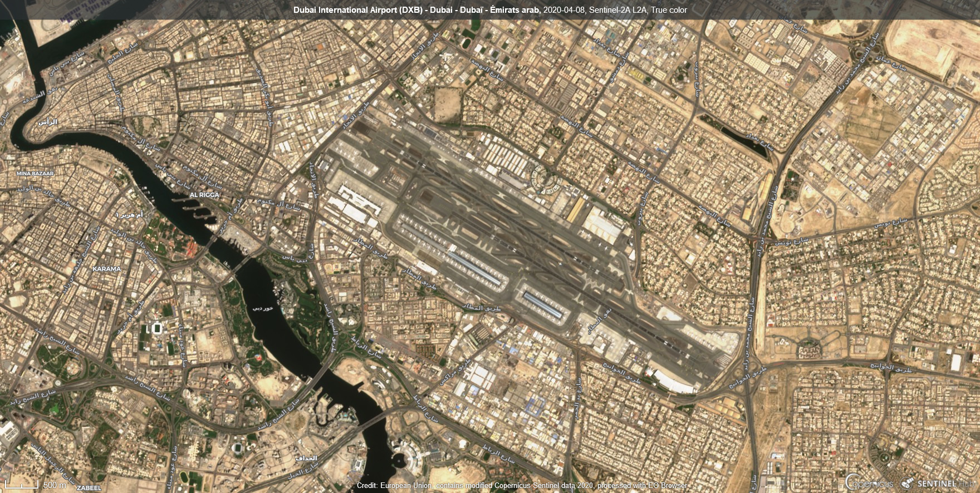Click the Copernicus logo watermark
Screen dimensions: 980x493
869,482
